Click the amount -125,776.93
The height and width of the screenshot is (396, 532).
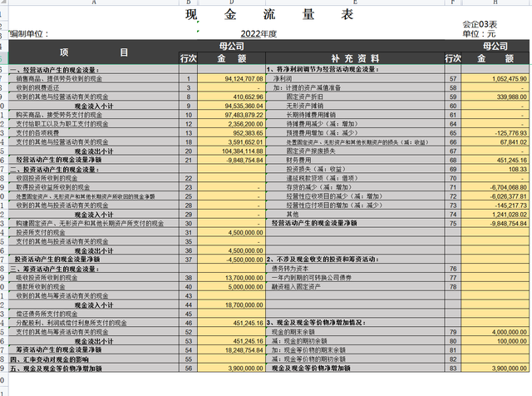tap(510, 133)
